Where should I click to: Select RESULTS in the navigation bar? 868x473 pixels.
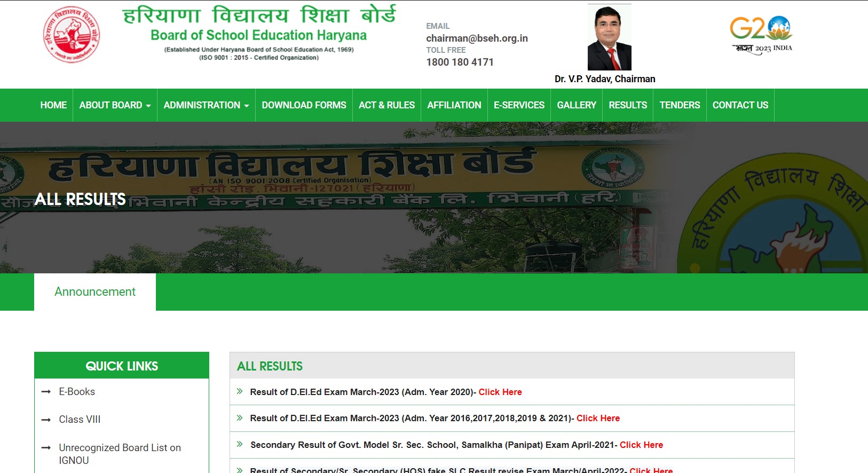(628, 105)
